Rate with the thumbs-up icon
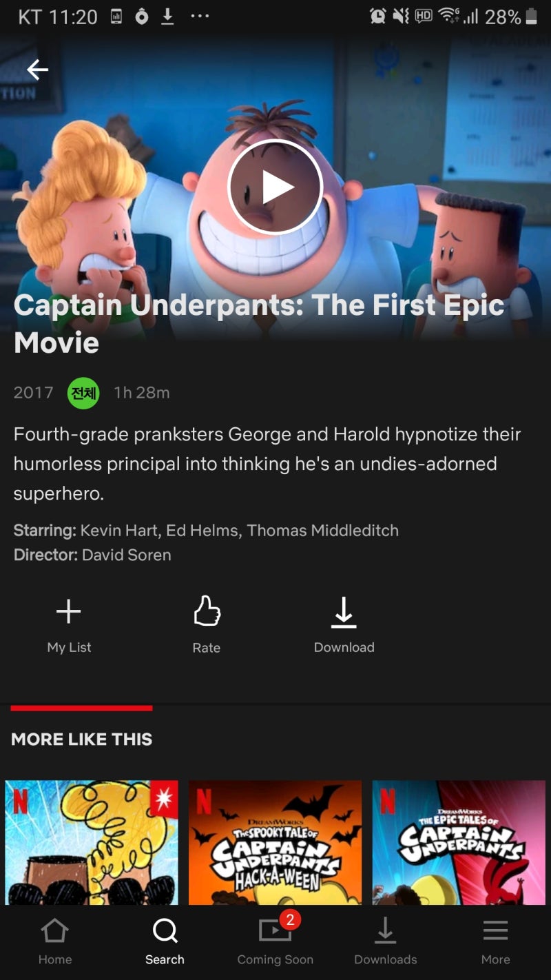Screen dimensions: 551x980 pyautogui.click(x=207, y=625)
